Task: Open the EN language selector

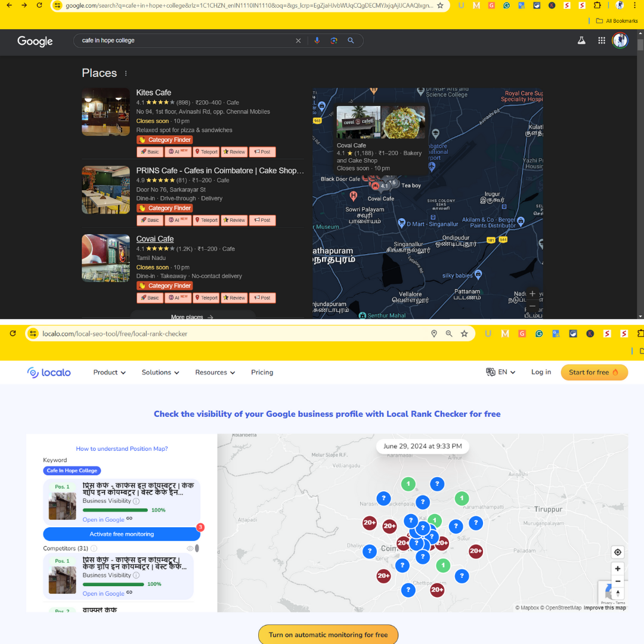Action: [x=501, y=372]
